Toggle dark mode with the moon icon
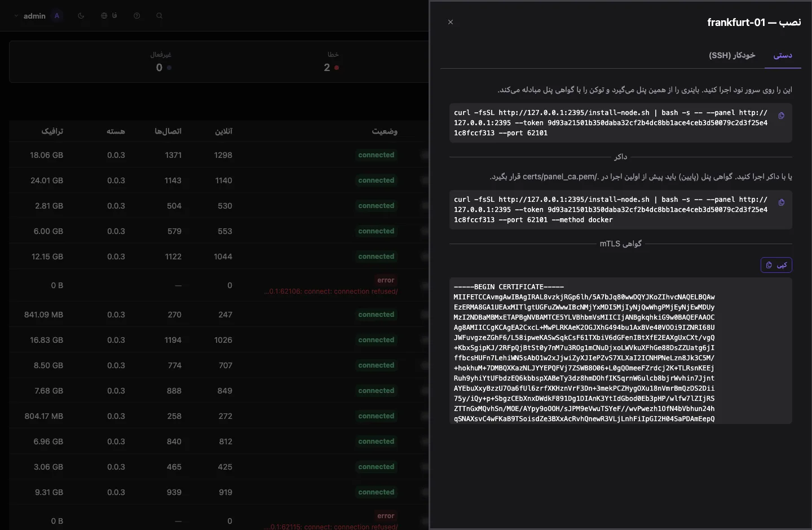The image size is (812, 530). [x=81, y=16]
